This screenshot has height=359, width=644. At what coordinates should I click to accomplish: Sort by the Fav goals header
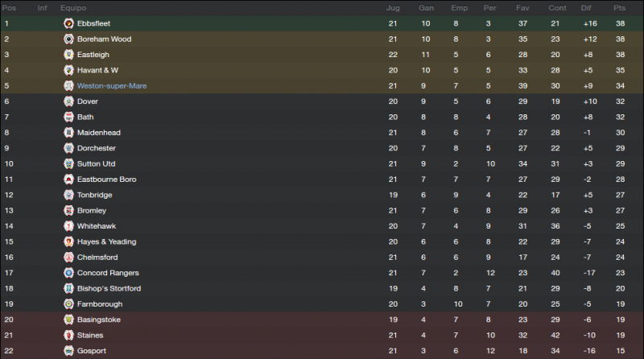point(522,8)
